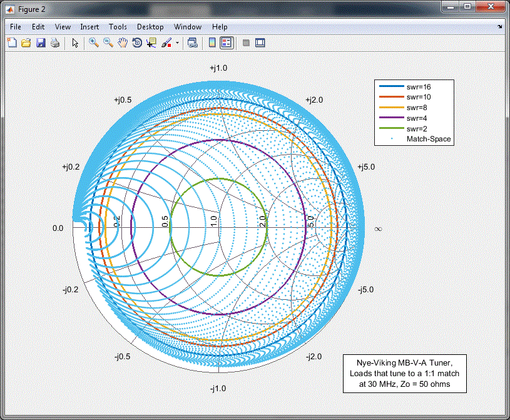The width and height of the screenshot is (510, 420).
Task: Open the Desktop menu
Action: (150, 27)
